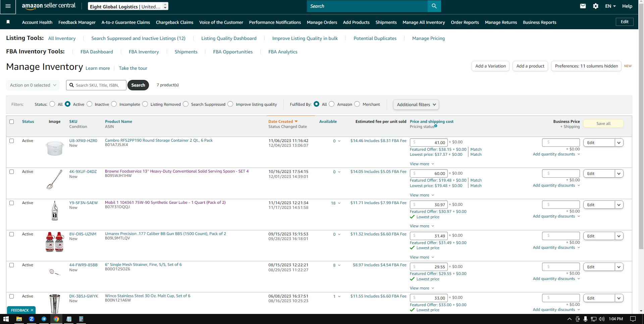Open Telegram from the taskbar
Image resolution: width=644 pixels, height=324 pixels.
click(x=44, y=319)
